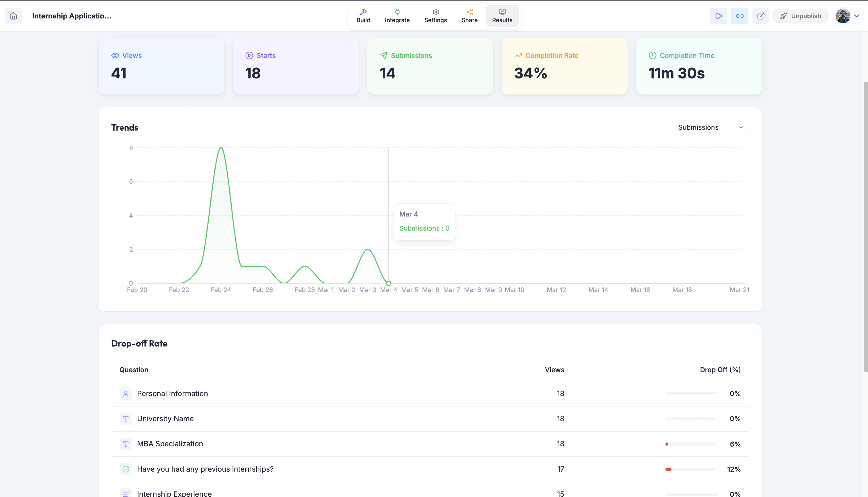The width and height of the screenshot is (868, 497).
Task: Expand the user avatar menu chevron
Action: [856, 16]
